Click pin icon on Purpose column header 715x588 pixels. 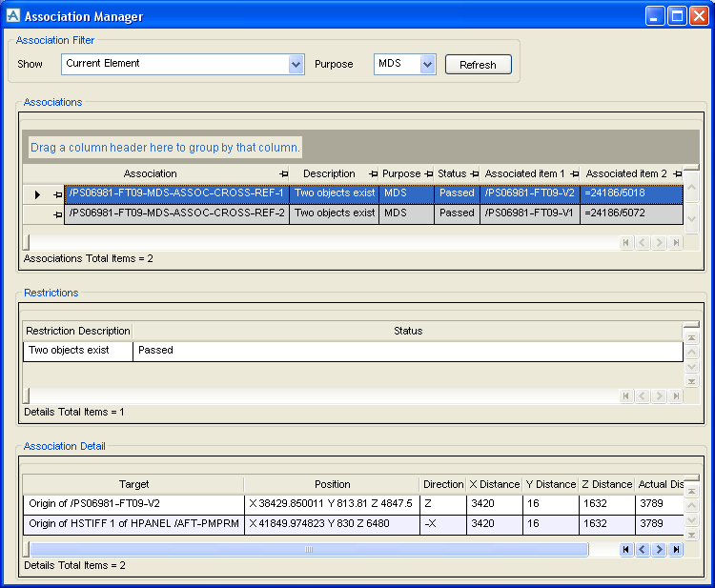click(x=428, y=174)
